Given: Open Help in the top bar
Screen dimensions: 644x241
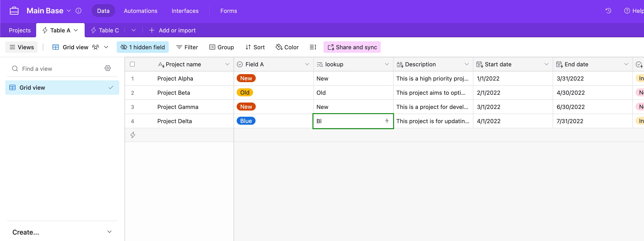Looking at the screenshot, I should point(634,11).
